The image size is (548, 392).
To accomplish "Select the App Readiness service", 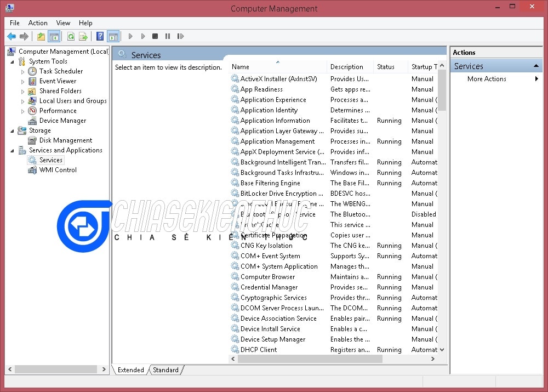I will tap(261, 89).
